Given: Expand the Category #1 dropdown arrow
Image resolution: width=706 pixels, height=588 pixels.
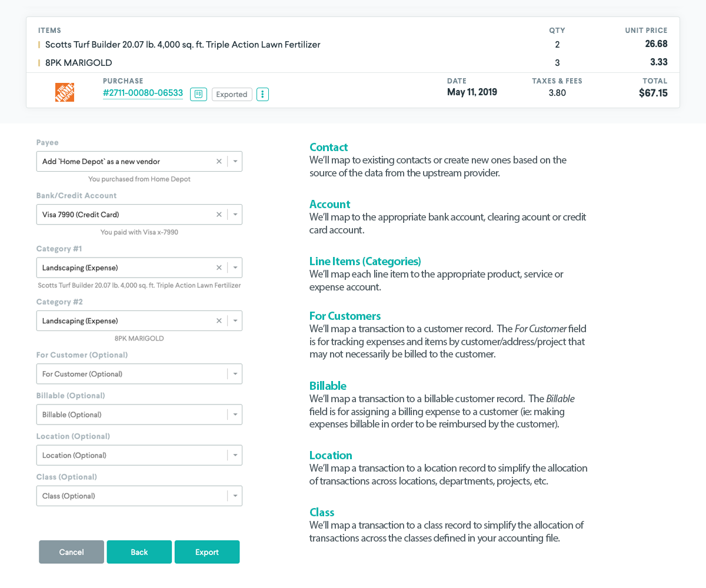Looking at the screenshot, I should [235, 268].
